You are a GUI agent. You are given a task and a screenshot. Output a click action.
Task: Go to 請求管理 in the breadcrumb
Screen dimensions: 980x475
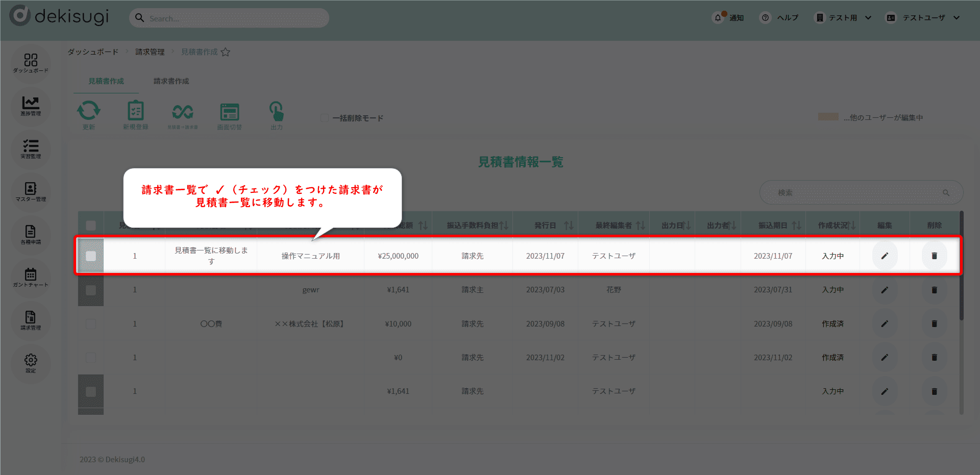coord(150,52)
